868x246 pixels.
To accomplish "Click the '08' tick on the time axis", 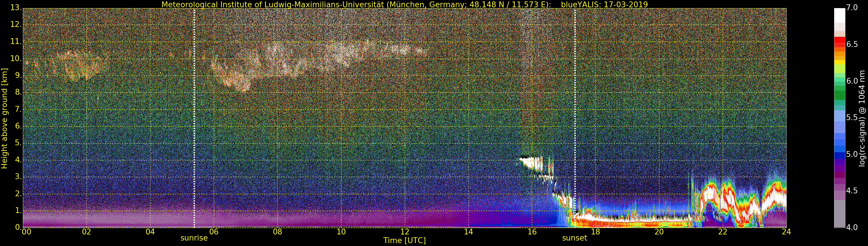I will tap(277, 232).
